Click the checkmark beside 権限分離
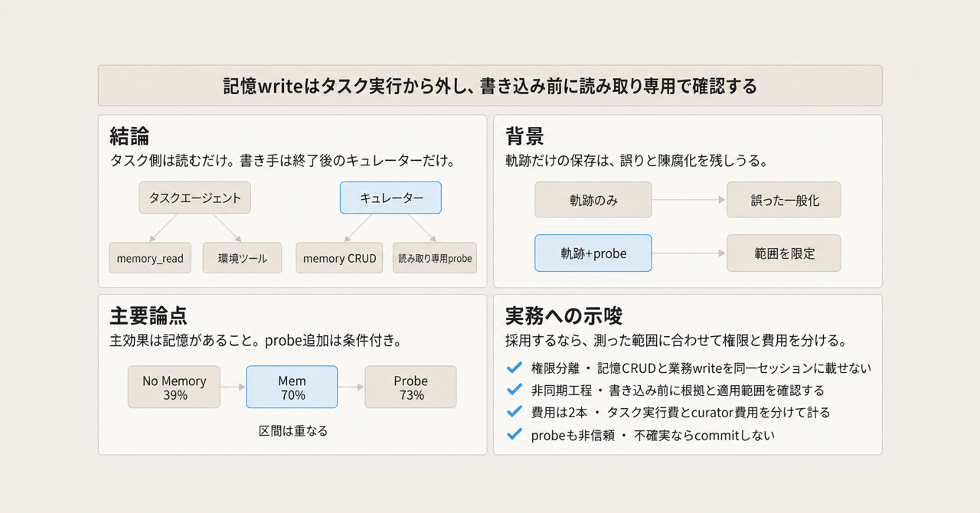Image resolution: width=980 pixels, height=513 pixels. (514, 368)
